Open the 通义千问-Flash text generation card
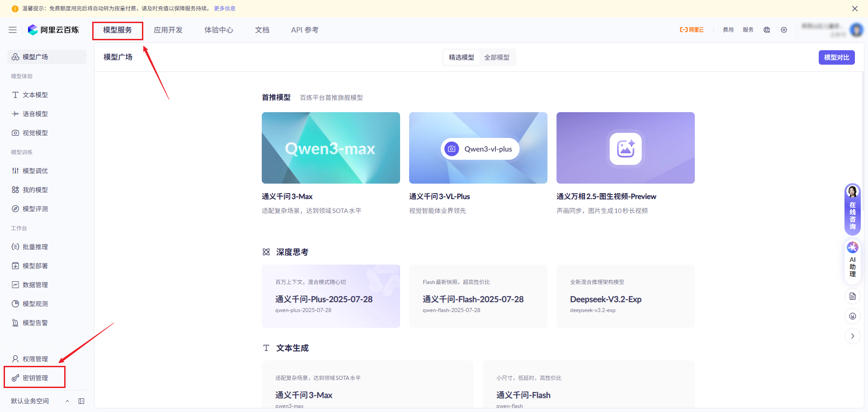 tap(589, 385)
